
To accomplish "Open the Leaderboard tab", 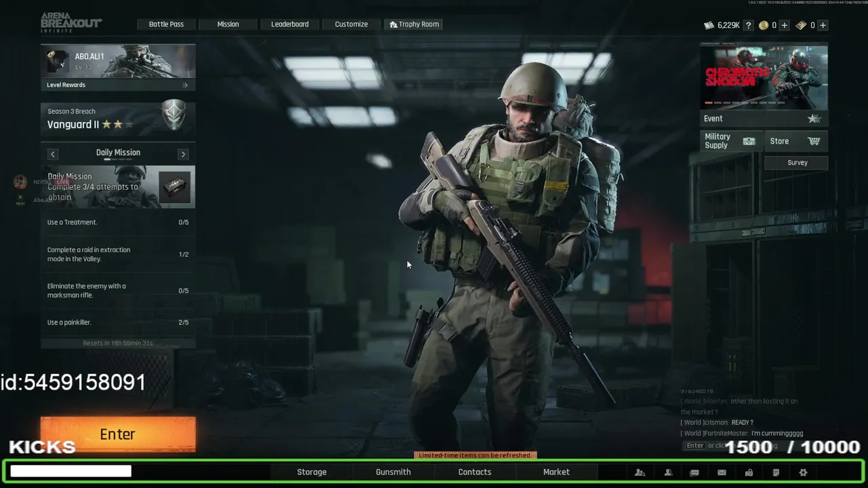I will (290, 24).
